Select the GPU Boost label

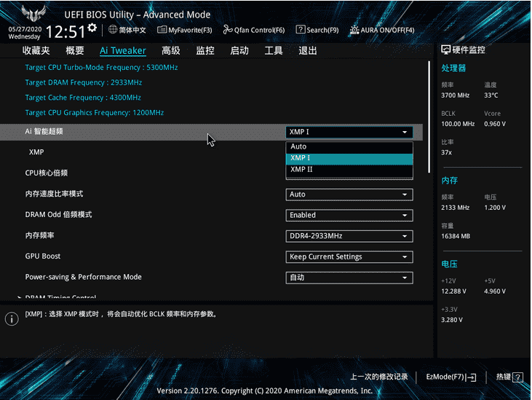tap(43, 256)
